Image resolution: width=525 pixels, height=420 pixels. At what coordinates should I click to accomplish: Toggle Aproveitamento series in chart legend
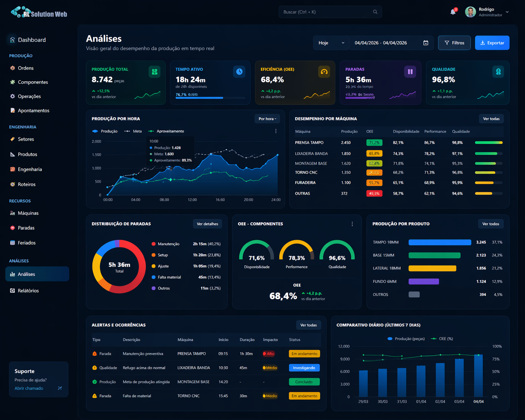coord(166,131)
